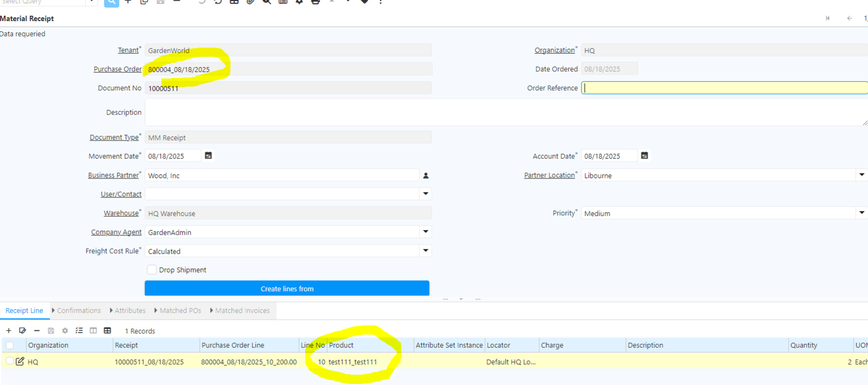Toggle grid view in receipt line toolbar
Image resolution: width=868 pixels, height=385 pixels.
click(x=107, y=331)
